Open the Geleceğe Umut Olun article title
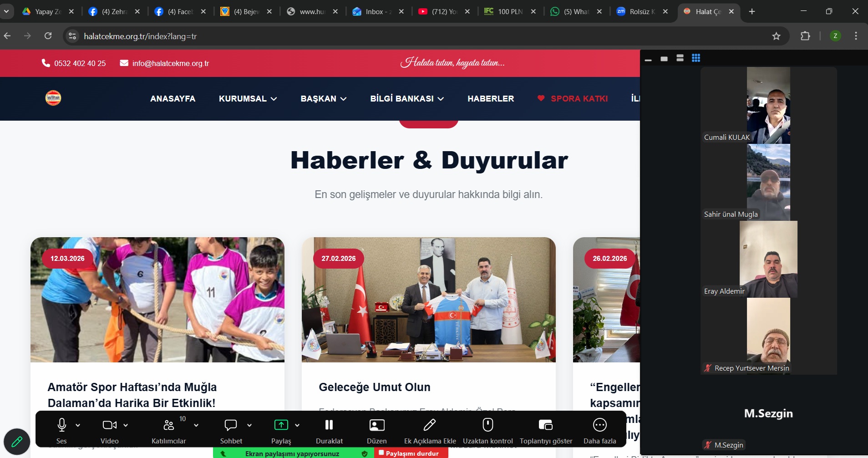The width and height of the screenshot is (868, 458). coord(375,387)
